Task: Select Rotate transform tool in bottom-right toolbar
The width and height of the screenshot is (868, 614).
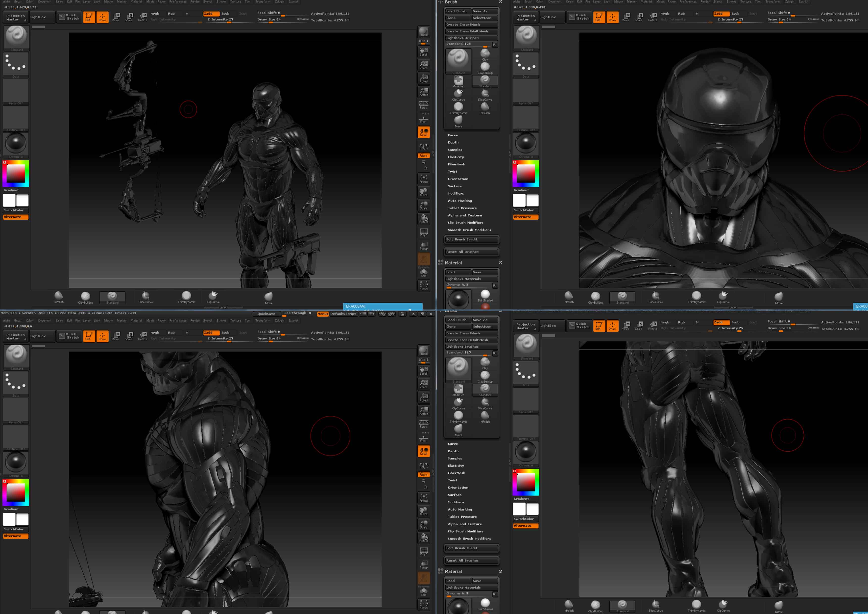Action: (x=652, y=326)
